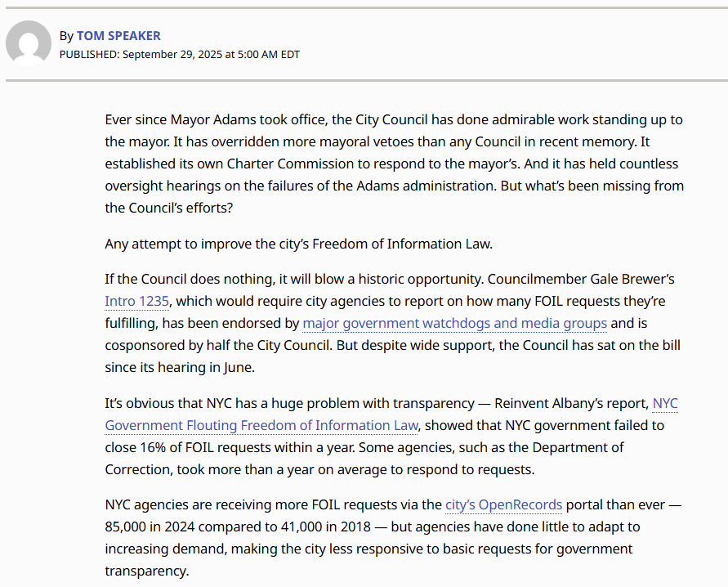Visit the city's OpenRecords portal link
Viewport: 728px width, 587px height.
(503, 504)
